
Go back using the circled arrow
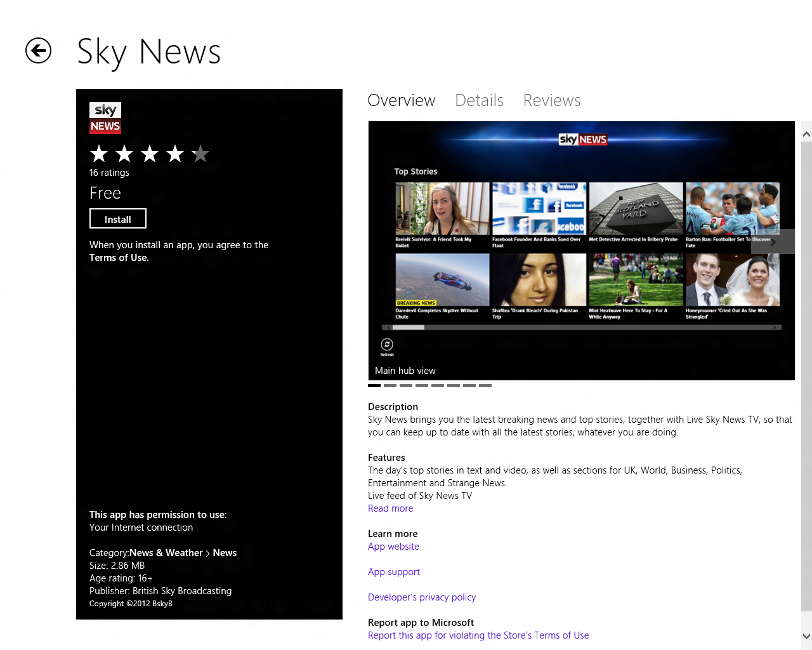coord(38,51)
